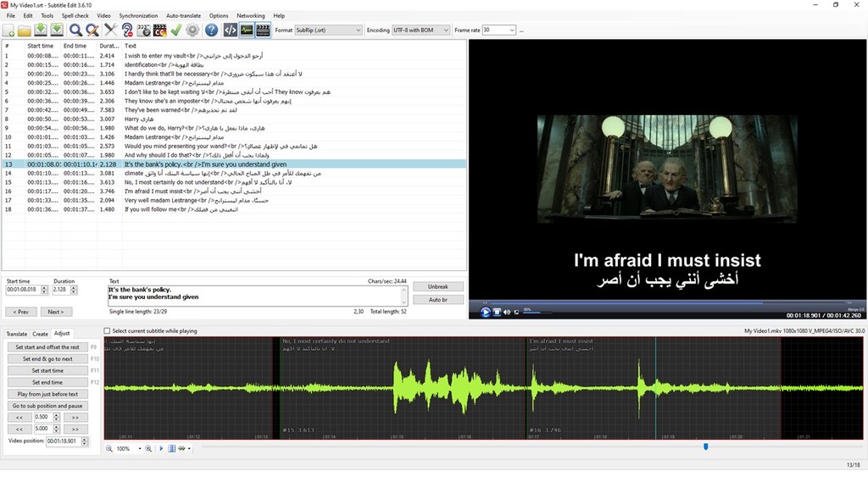
Task: Run spell check via green checkmark icon
Action: pyautogui.click(x=176, y=30)
